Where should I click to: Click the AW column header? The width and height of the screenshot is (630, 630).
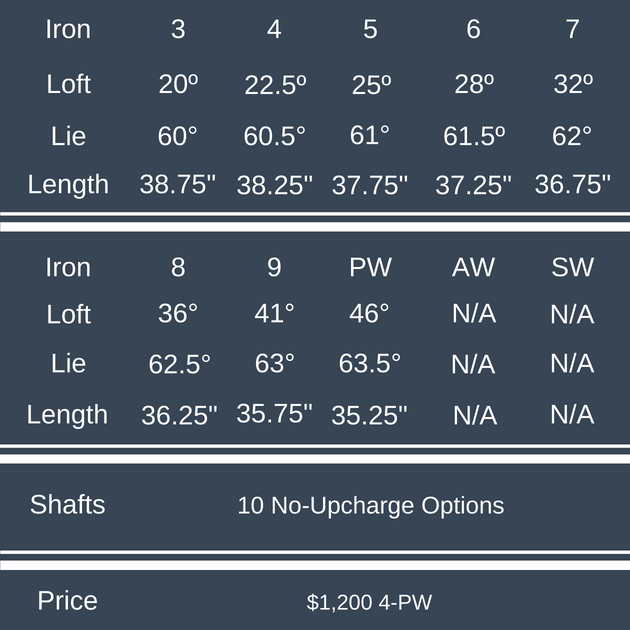(473, 268)
